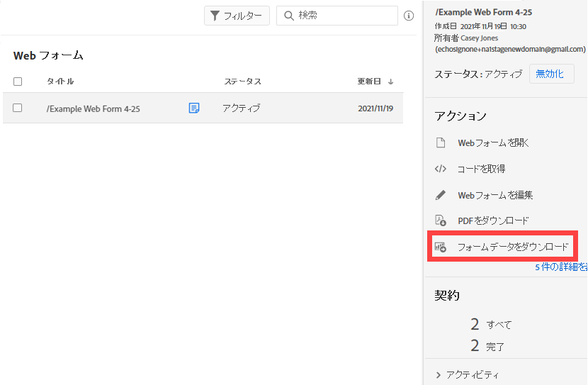Image resolution: width=588 pixels, height=385 pixels.
Task: Open the フィルター button
Action: [x=237, y=16]
